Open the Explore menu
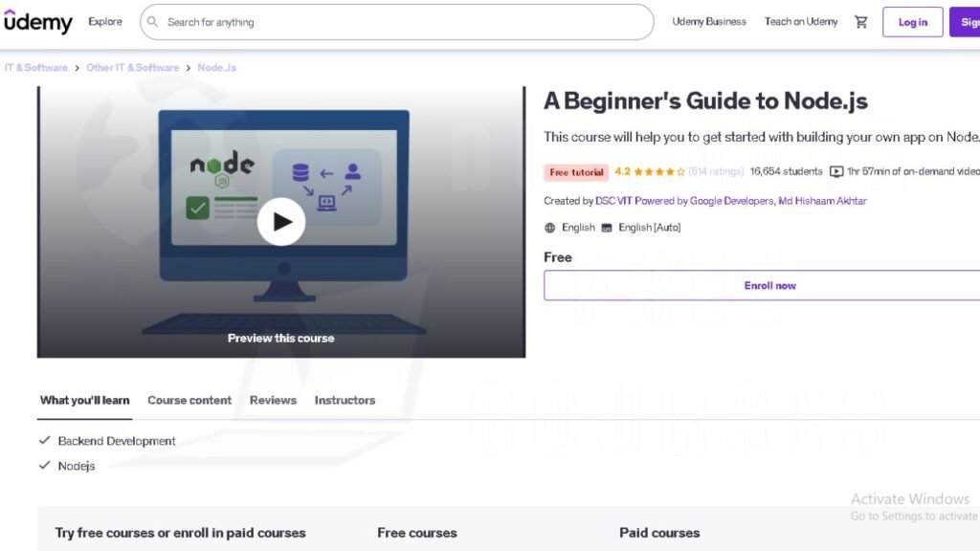The image size is (980, 551). 105,22
